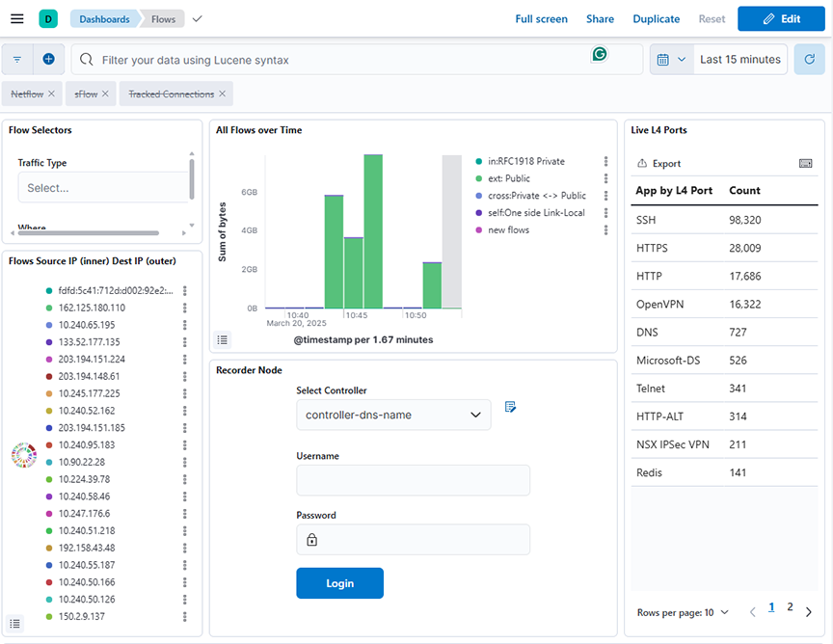Expand the controller-dns-name dropdown
This screenshot has height=644, width=833.
point(393,415)
